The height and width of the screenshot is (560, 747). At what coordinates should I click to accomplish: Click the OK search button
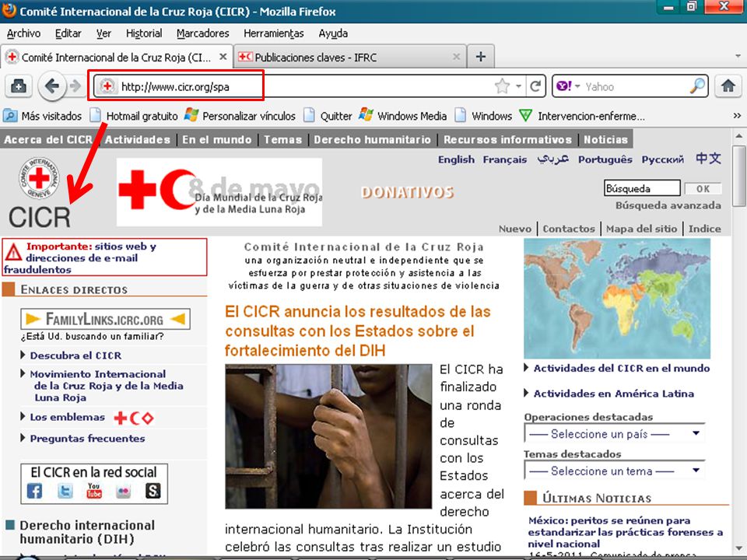point(703,188)
